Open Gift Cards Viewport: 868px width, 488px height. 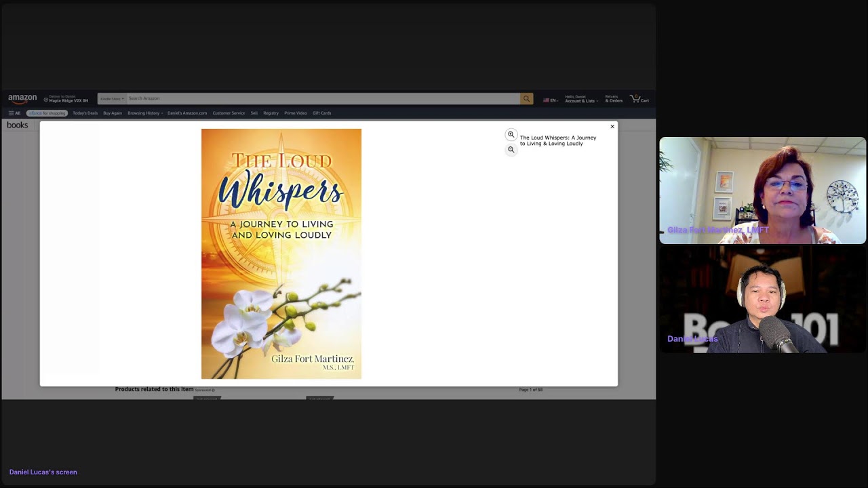322,113
